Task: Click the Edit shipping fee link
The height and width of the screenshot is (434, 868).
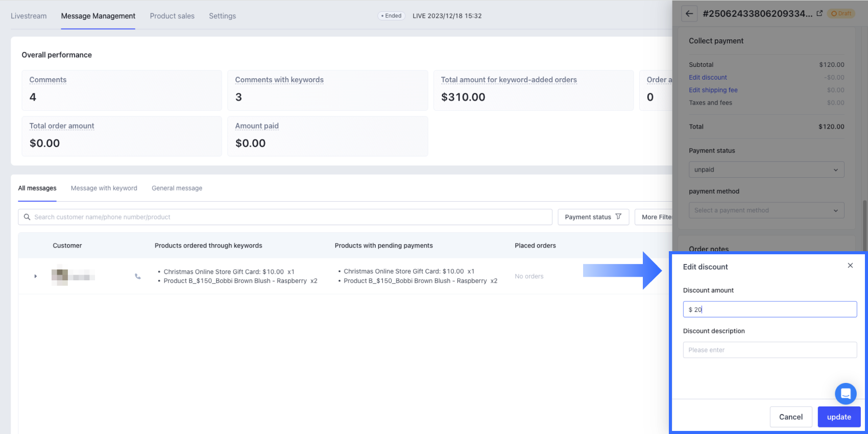Action: [713, 90]
